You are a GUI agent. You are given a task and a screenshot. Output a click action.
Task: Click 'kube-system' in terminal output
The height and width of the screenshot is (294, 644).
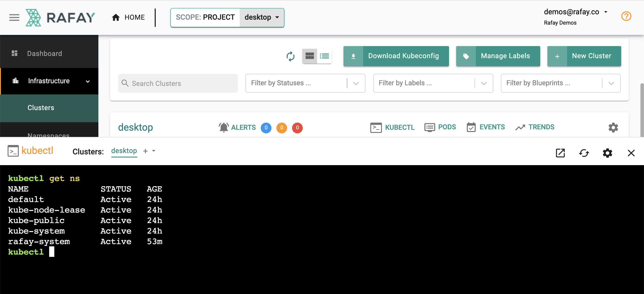36,231
